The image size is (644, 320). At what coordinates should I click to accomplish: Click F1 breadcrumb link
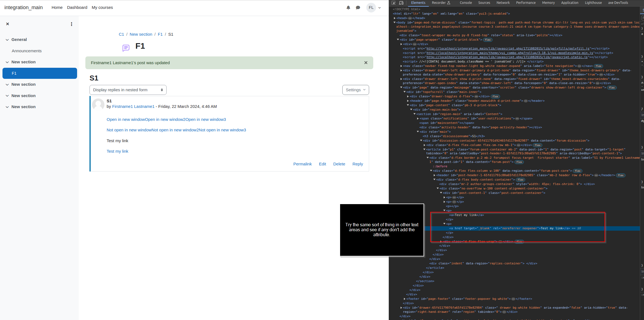[x=160, y=34]
